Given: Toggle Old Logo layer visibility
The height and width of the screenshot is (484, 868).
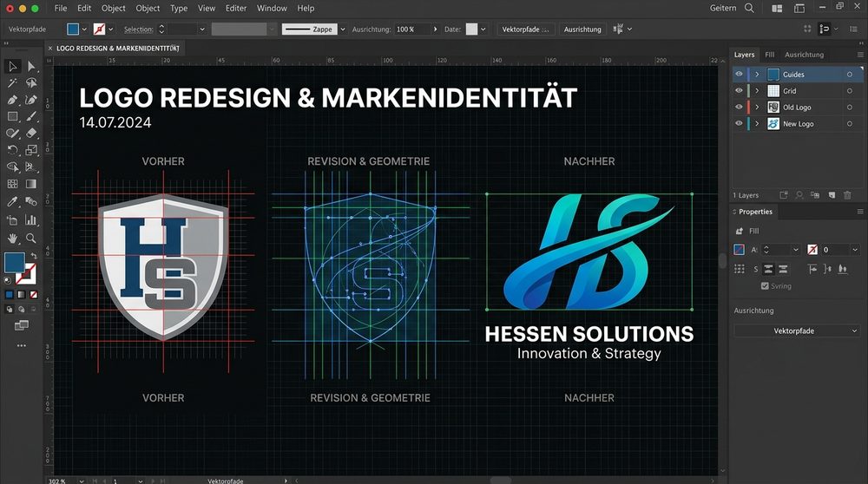Looking at the screenshot, I should click(x=739, y=108).
